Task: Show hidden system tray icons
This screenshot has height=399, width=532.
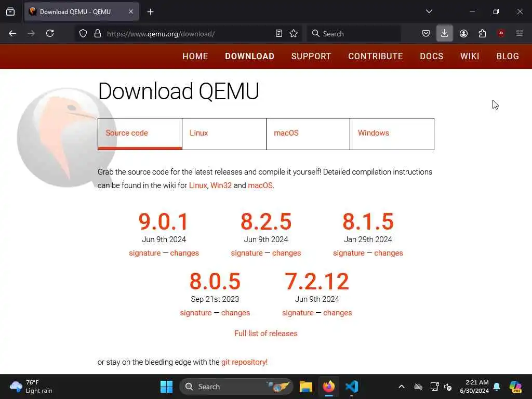Action: click(x=402, y=387)
